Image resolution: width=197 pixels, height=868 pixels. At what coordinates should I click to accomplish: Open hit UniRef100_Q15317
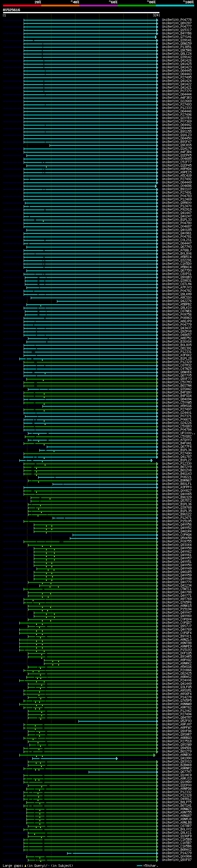click(177, 30)
